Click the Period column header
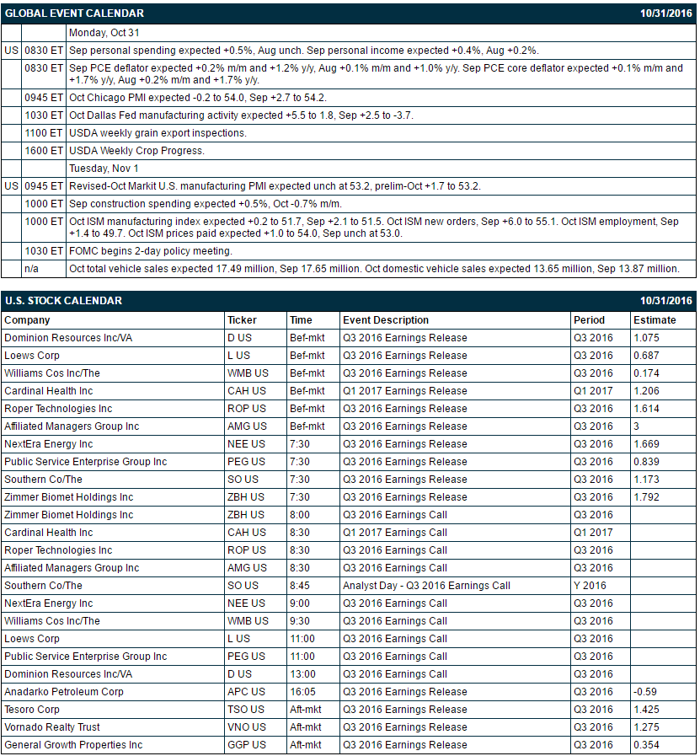Image resolution: width=700 pixels, height=756 pixels. point(589,320)
